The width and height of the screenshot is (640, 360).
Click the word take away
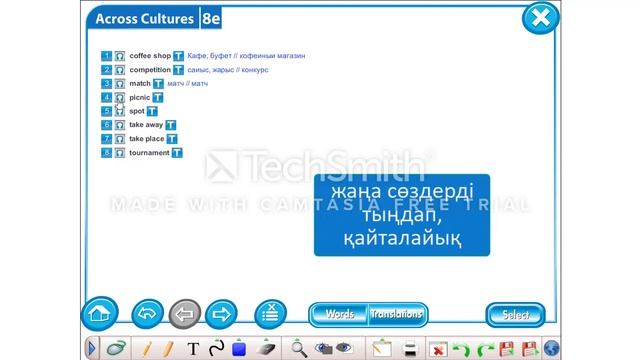146,125
